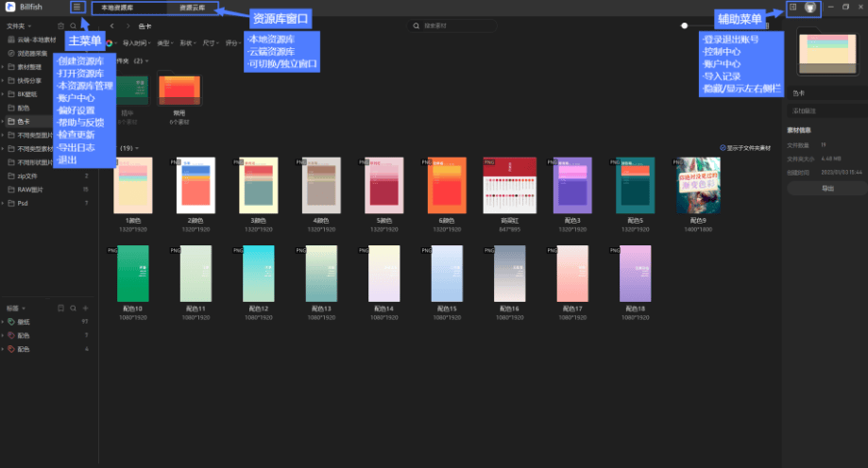This screenshot has width=868, height=468.
Task: Open the 类型 filter dropdown
Action: 164,43
